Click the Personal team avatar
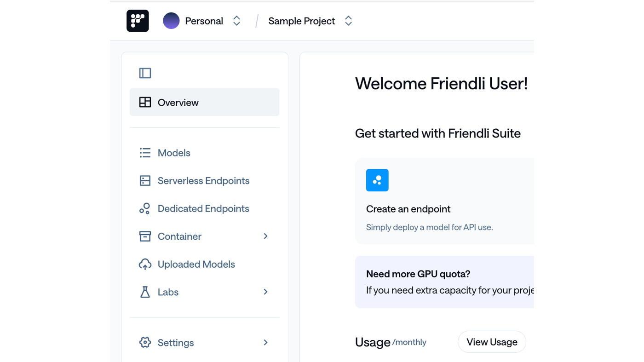The height and width of the screenshot is (362, 644). (x=171, y=21)
